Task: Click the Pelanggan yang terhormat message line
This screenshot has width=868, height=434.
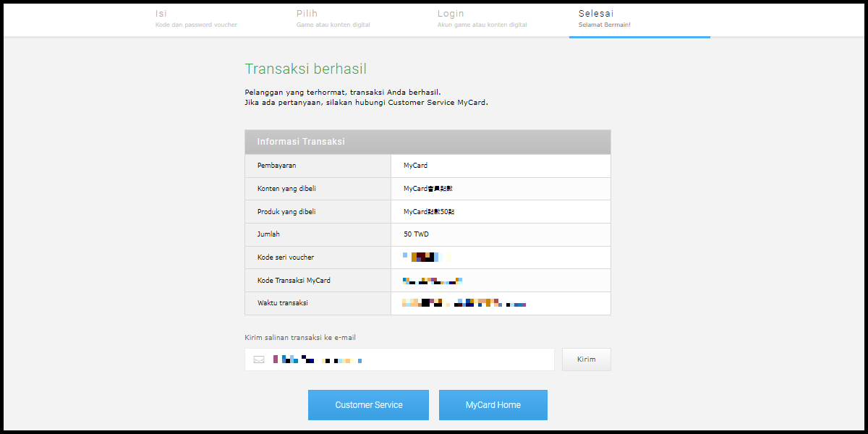Action: pyautogui.click(x=343, y=92)
